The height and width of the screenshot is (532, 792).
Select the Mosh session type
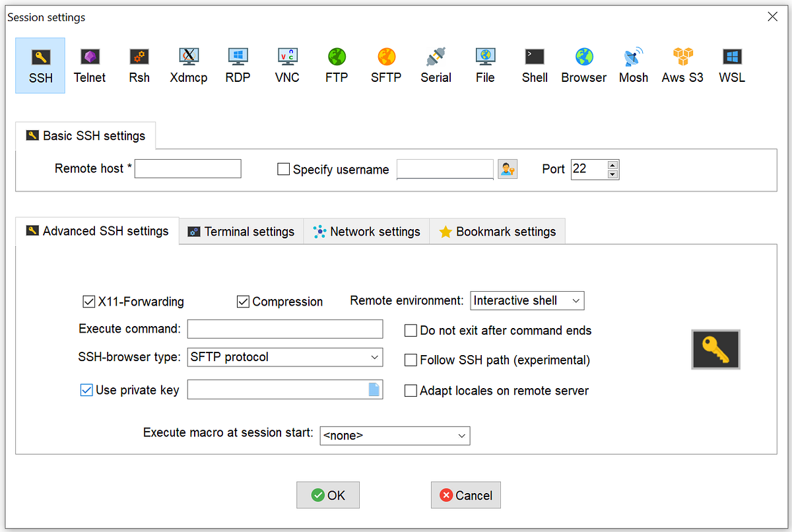(x=633, y=64)
